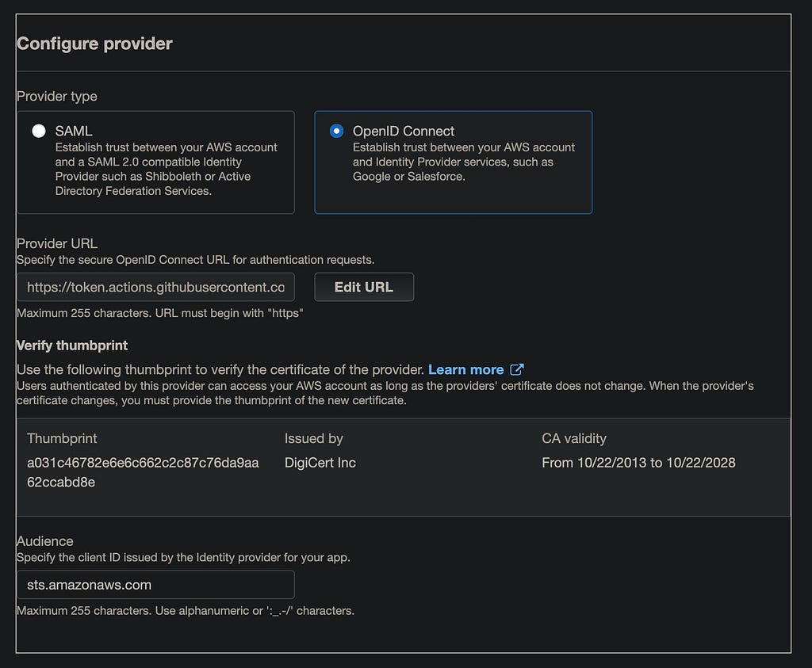The width and height of the screenshot is (812, 668).
Task: Open the Learn more link
Action: coord(465,369)
